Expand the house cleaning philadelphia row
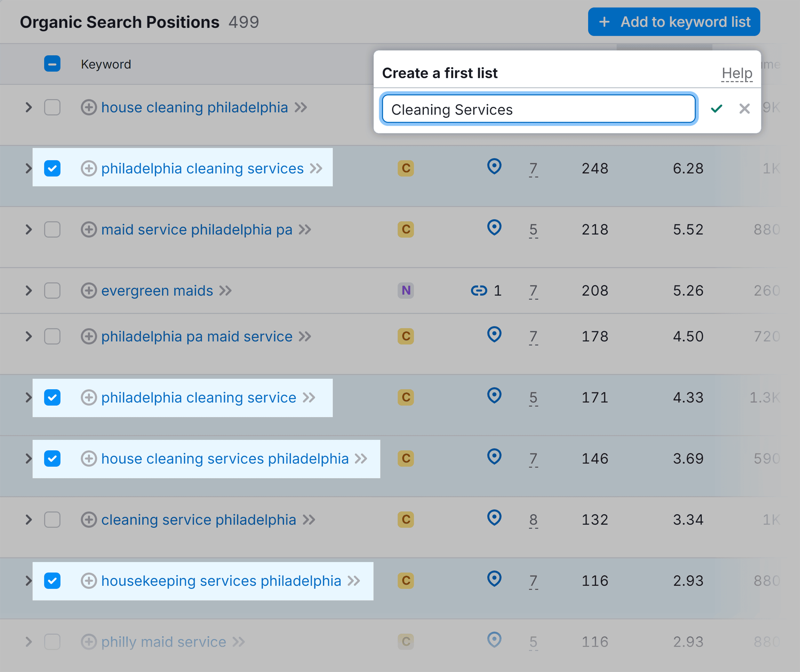The height and width of the screenshot is (672, 800). (28, 107)
